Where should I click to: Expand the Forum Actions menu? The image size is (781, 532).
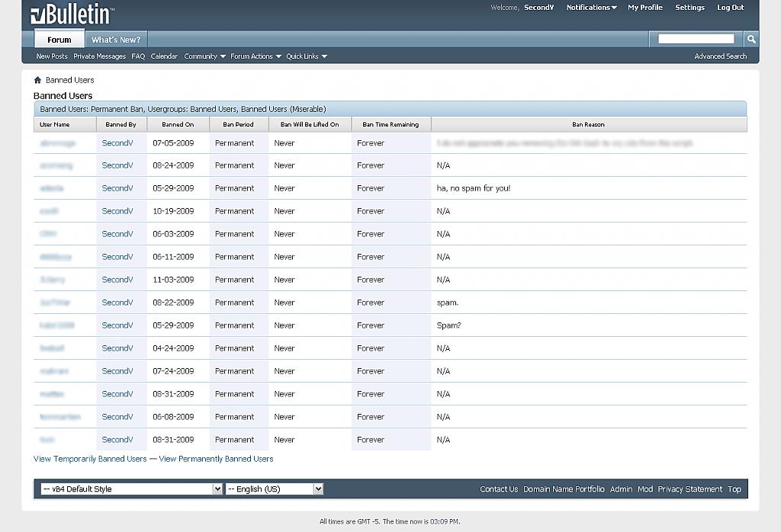pos(256,56)
